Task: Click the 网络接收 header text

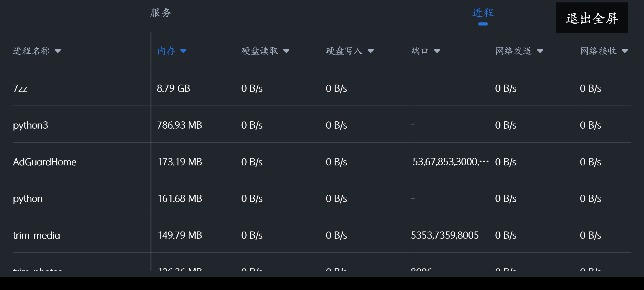Action: [598, 51]
